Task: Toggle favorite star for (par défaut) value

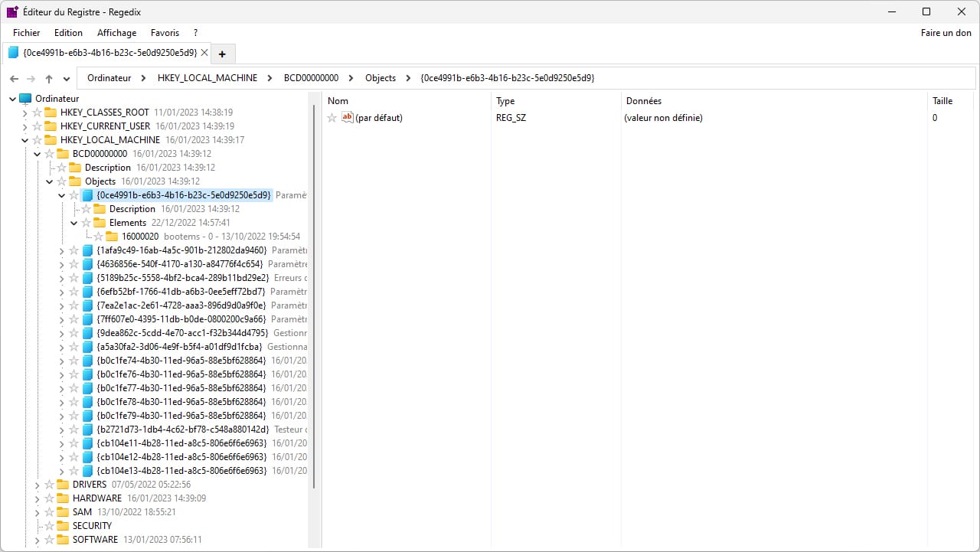Action: 332,118
